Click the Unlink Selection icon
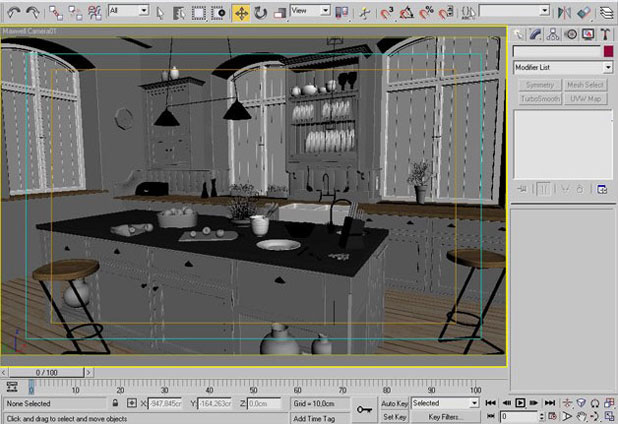This screenshot has height=424, width=618. 75,13
